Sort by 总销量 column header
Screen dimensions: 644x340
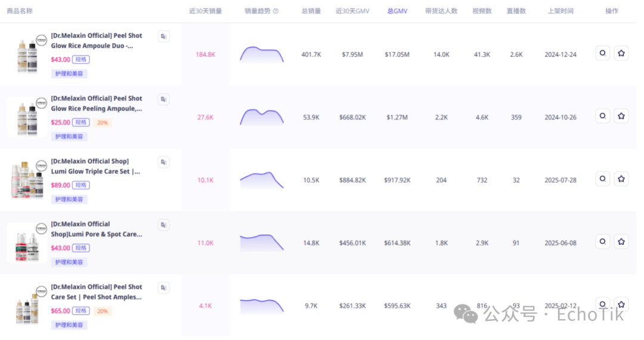(x=311, y=11)
